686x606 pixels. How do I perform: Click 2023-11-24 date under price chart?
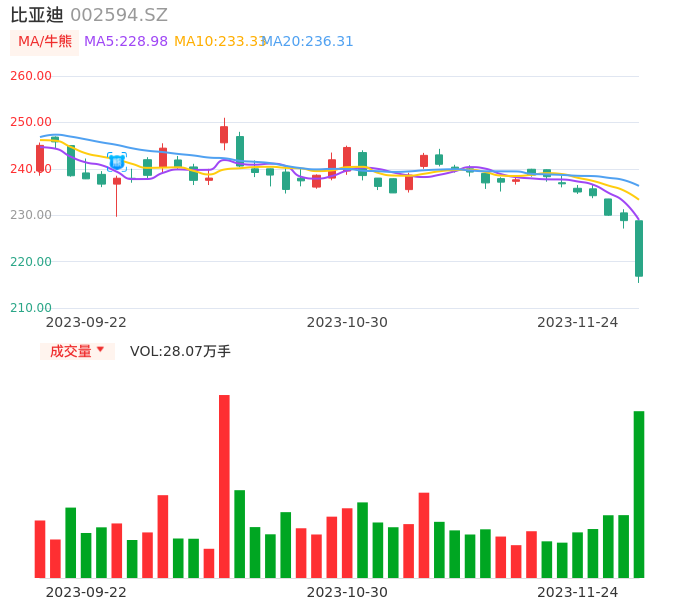[578, 322]
